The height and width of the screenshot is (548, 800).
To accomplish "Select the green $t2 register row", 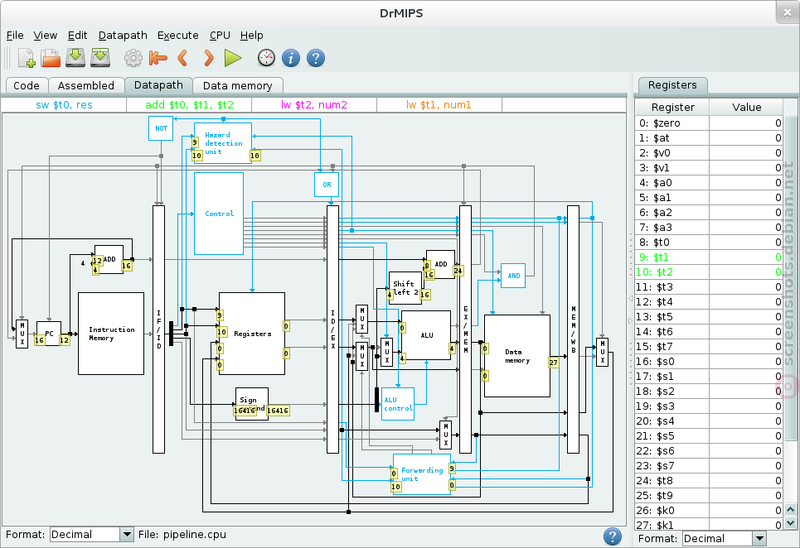I will [709, 272].
